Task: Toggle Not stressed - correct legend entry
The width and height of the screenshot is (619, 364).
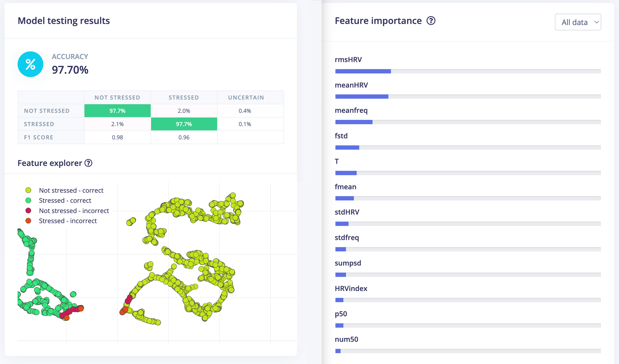Action: pos(71,191)
